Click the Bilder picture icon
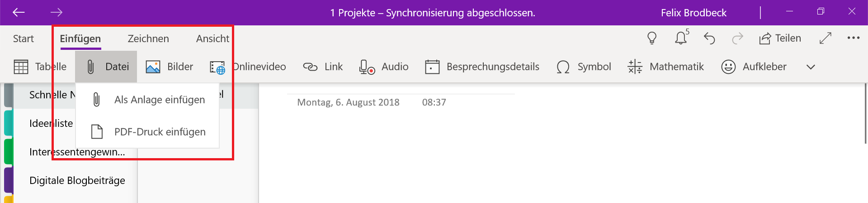Screen dimensions: 868x203 170,67
